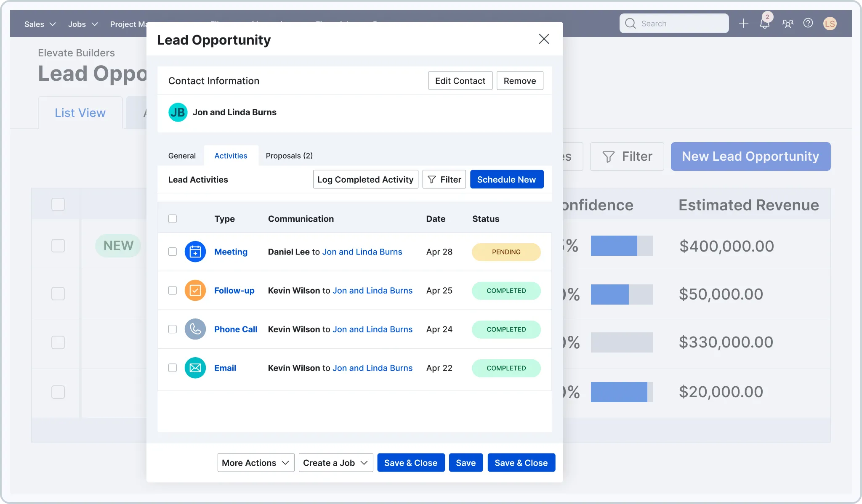Open the help question mark icon
Viewport: 862px width, 504px height.
point(808,23)
